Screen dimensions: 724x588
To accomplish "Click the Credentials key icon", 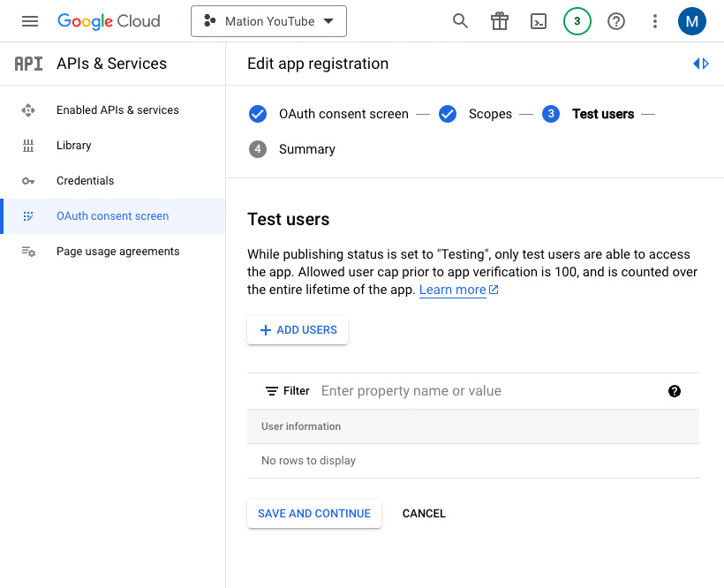I will pyautogui.click(x=28, y=181).
